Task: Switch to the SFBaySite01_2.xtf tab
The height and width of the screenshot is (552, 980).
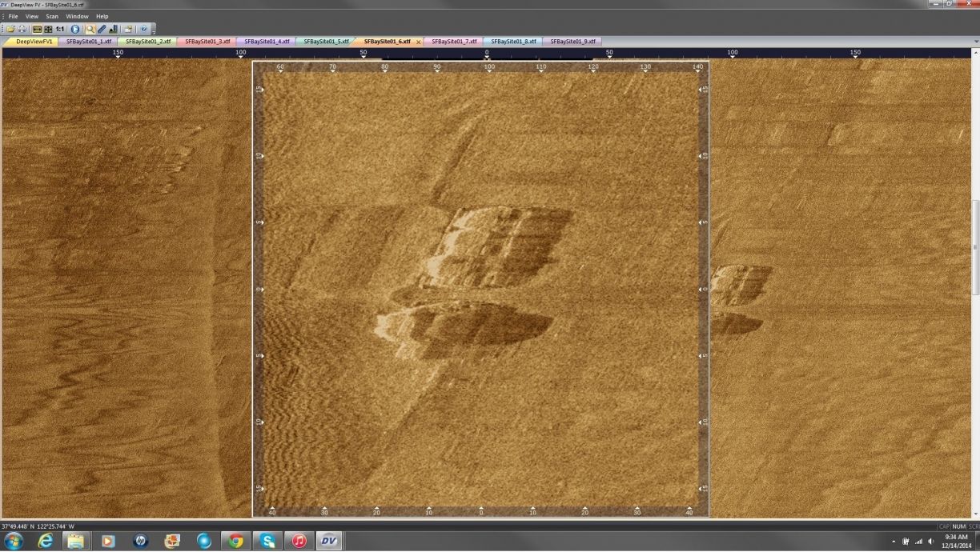Action: (147, 41)
